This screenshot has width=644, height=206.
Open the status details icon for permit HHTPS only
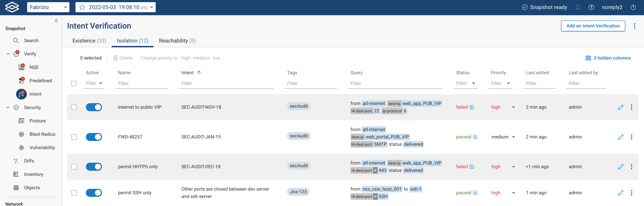(x=472, y=167)
